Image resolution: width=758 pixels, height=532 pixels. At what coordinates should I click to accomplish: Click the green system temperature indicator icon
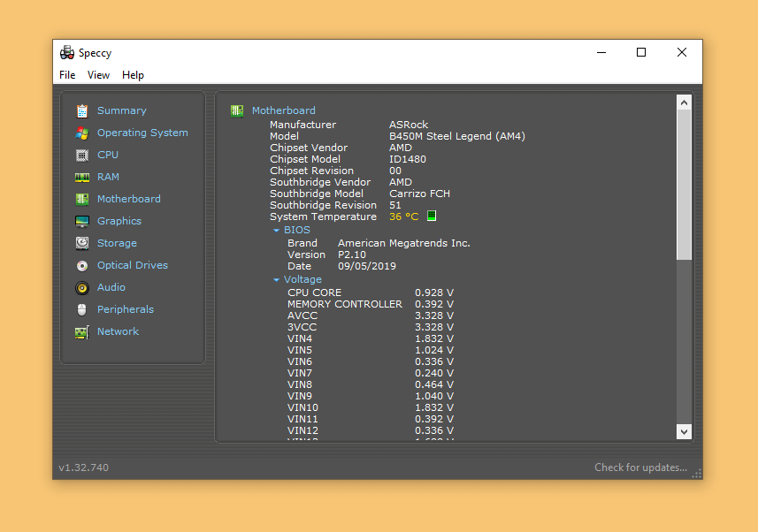coord(432,216)
